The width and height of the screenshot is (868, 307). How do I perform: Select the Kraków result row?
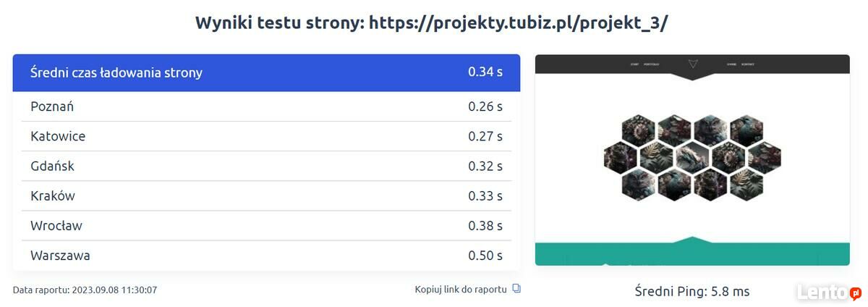point(266,195)
